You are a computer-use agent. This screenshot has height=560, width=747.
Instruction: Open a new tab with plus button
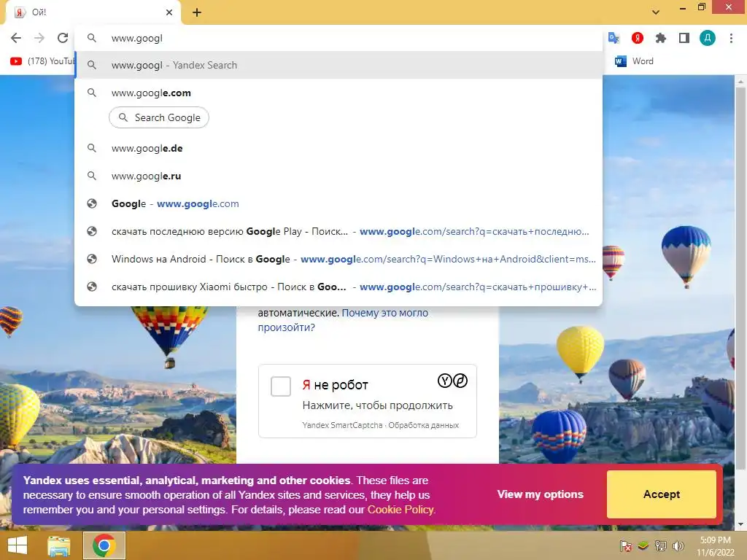tap(197, 12)
